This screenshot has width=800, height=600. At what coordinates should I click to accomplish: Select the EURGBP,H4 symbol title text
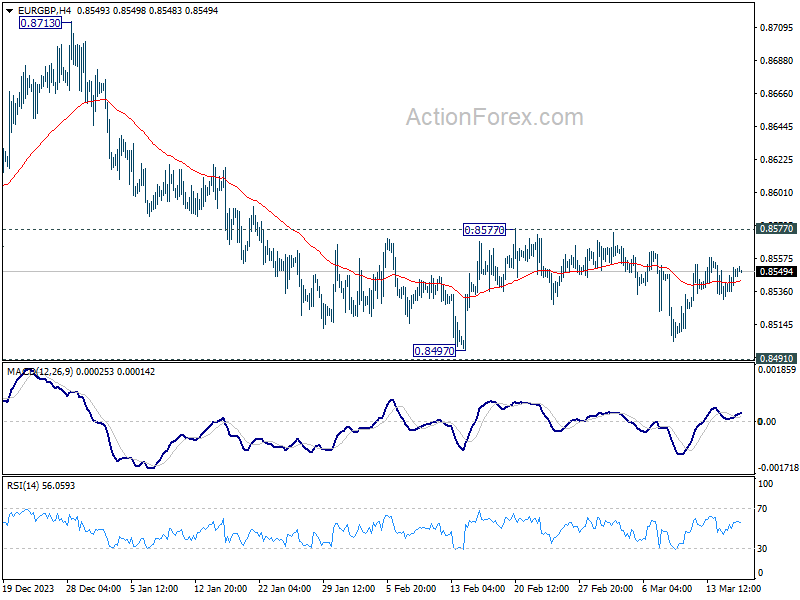coord(44,10)
